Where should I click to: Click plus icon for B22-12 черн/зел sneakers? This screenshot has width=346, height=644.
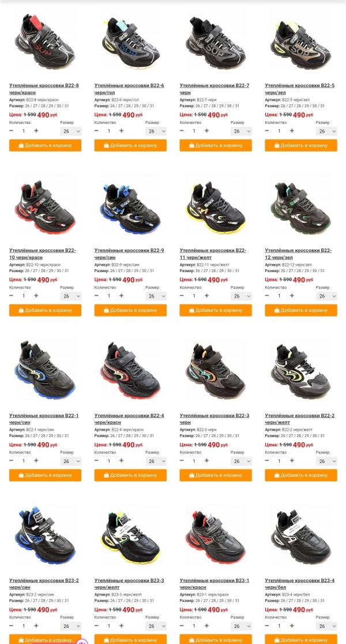click(x=292, y=296)
